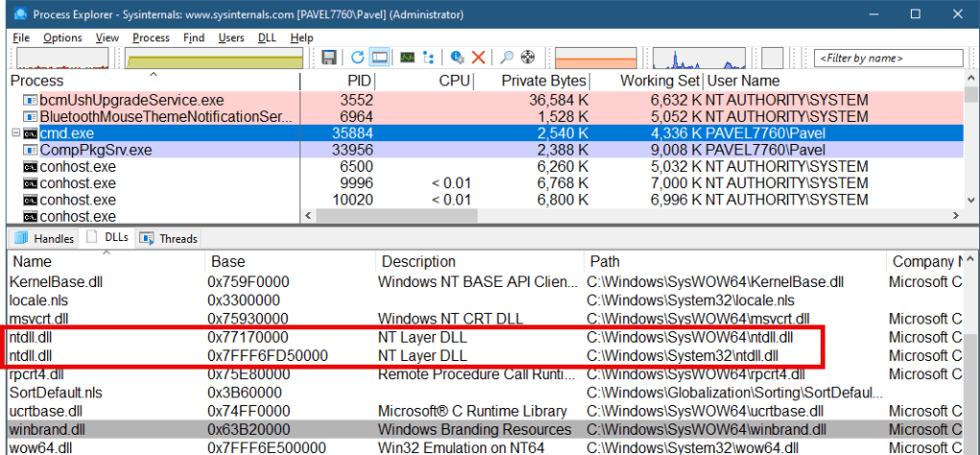Click the DLL list vertical scrollbar

[971, 384]
